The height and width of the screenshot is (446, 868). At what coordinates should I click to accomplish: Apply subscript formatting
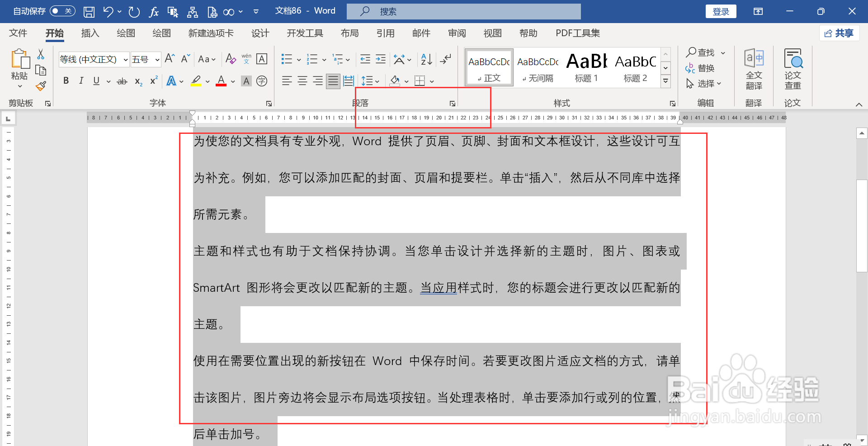coord(138,81)
